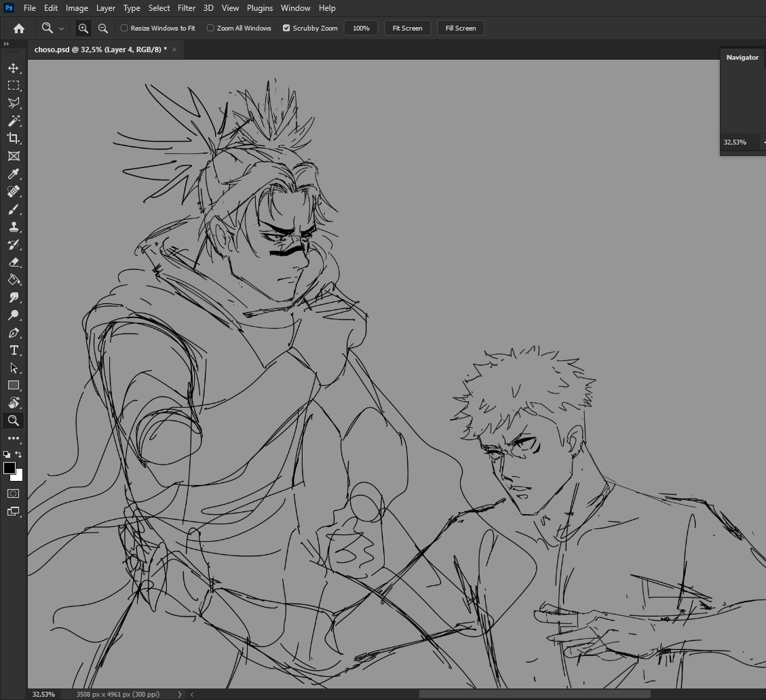Select the Clone Stamp tool

point(14,227)
